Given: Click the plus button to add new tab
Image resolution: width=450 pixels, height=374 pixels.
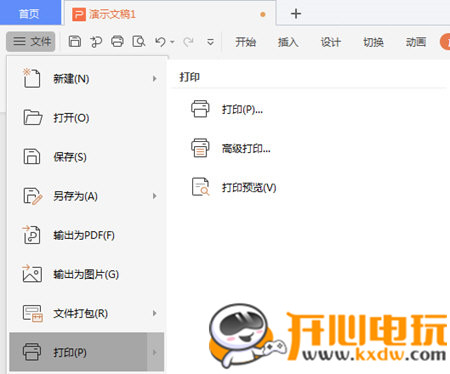Looking at the screenshot, I should (x=296, y=14).
